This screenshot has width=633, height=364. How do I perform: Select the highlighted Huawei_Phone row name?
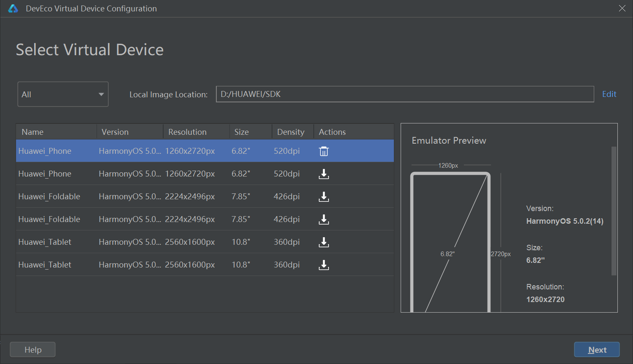[45, 151]
